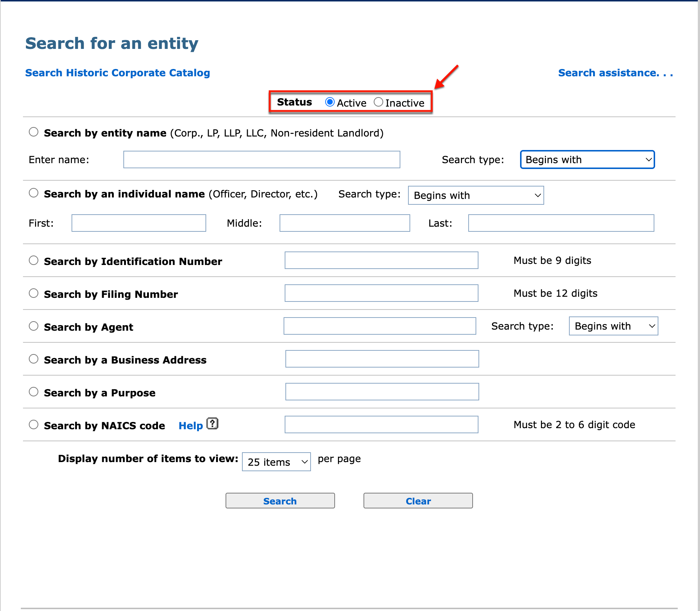Pick Search by a Business Address radio

(34, 359)
